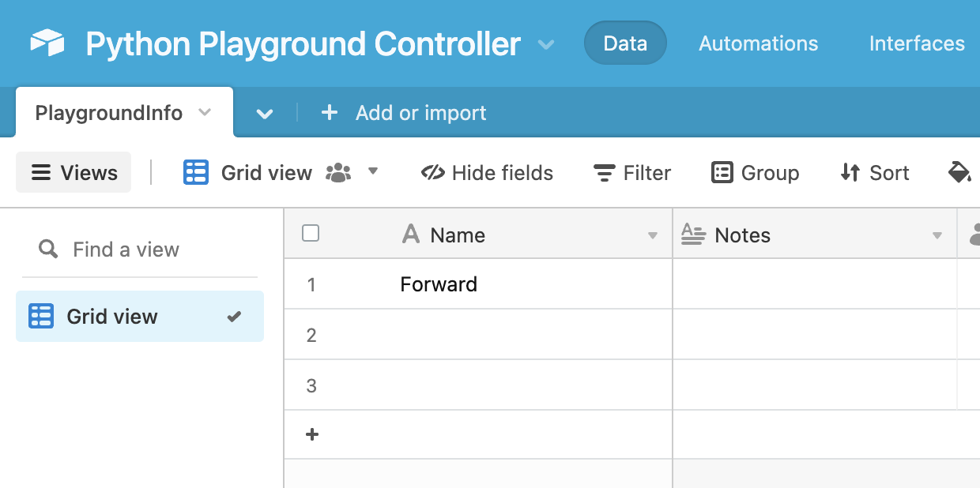Switch to the Automations tab
The width and height of the screenshot is (980, 488).
point(758,43)
